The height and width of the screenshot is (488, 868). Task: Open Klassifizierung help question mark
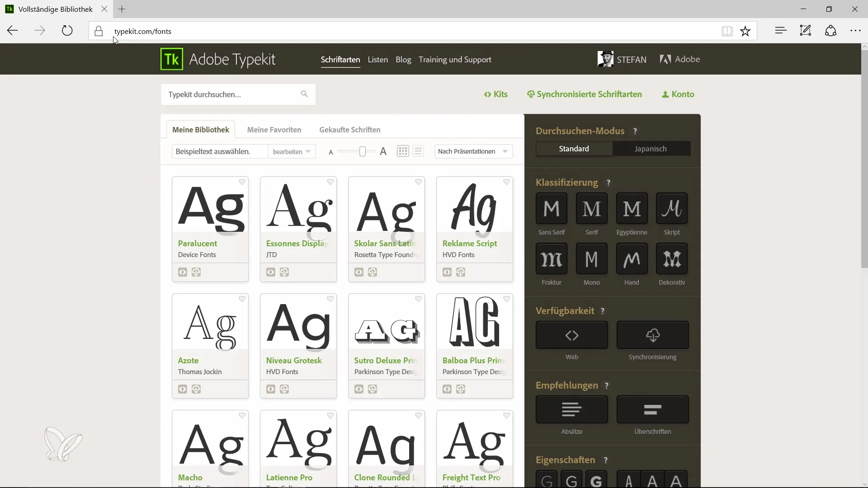tap(609, 183)
